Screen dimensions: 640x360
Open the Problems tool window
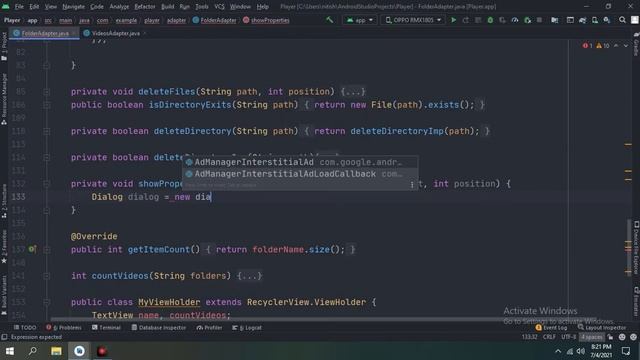64,327
